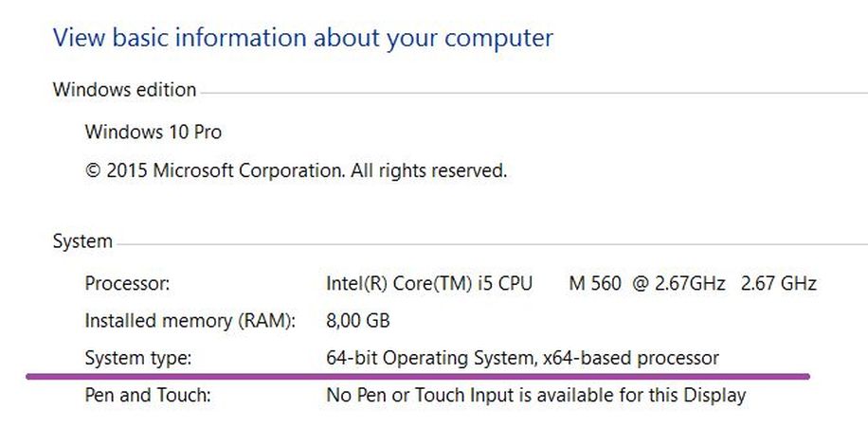Select the '8,00 GB' memory value
The width and height of the screenshot is (868, 426).
click(357, 321)
